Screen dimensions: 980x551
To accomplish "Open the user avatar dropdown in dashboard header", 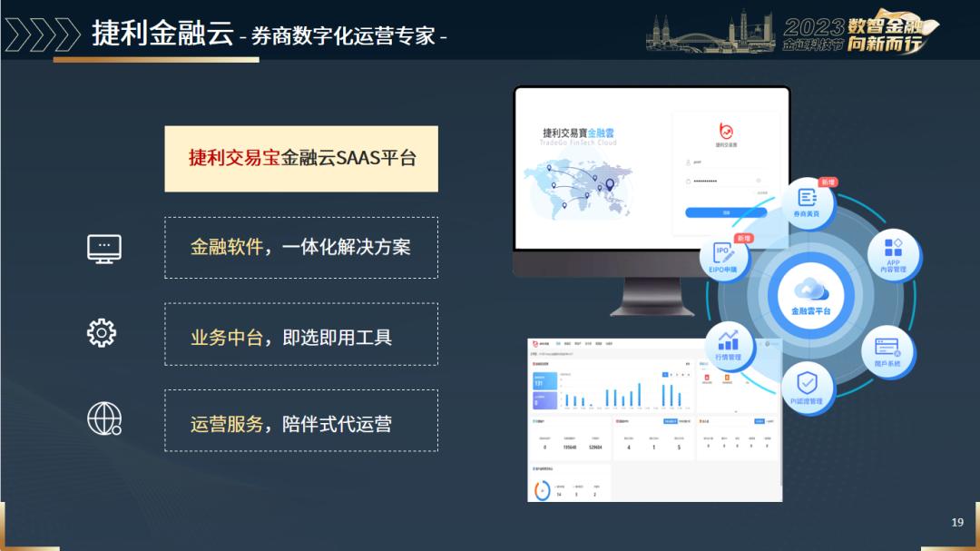I will pyautogui.click(x=767, y=344).
